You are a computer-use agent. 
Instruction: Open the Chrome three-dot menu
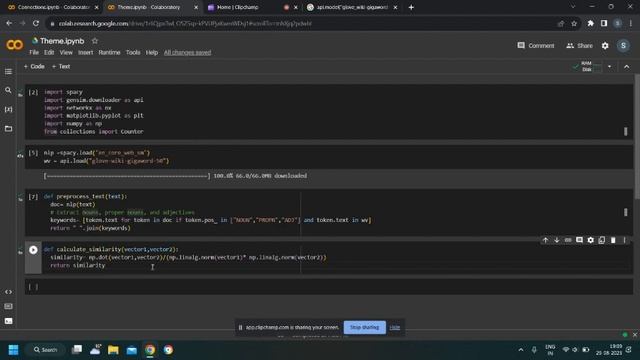click(631, 24)
